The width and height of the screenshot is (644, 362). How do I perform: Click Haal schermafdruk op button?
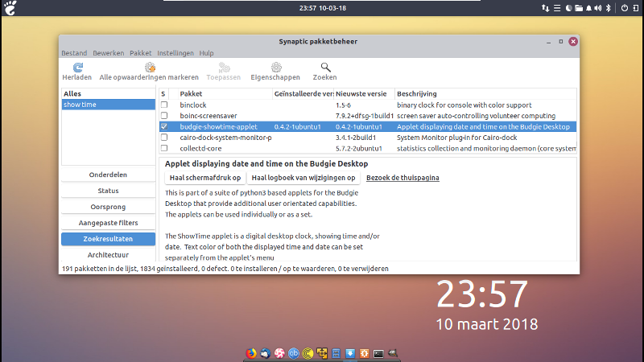205,178
